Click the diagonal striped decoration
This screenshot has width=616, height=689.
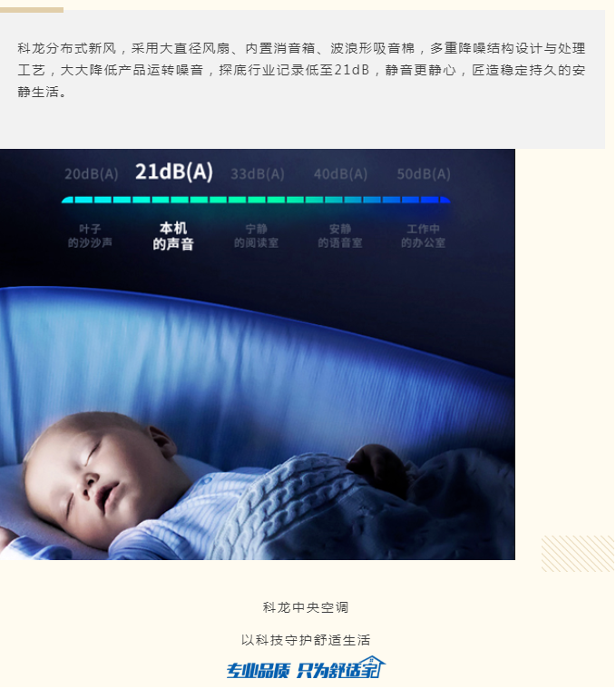click(578, 554)
